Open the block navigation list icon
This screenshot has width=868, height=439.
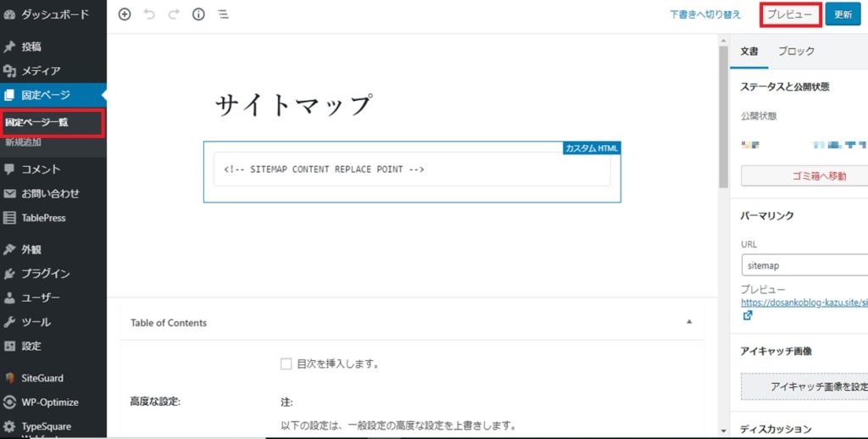223,15
